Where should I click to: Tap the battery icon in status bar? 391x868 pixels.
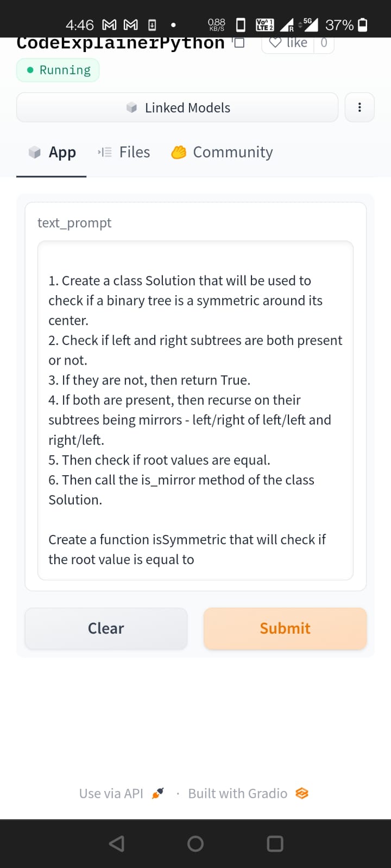click(x=363, y=25)
